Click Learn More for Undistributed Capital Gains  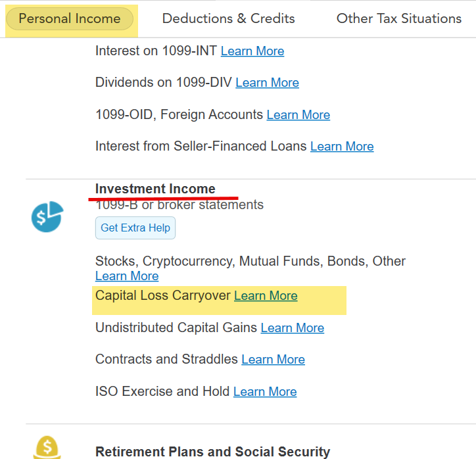292,327
